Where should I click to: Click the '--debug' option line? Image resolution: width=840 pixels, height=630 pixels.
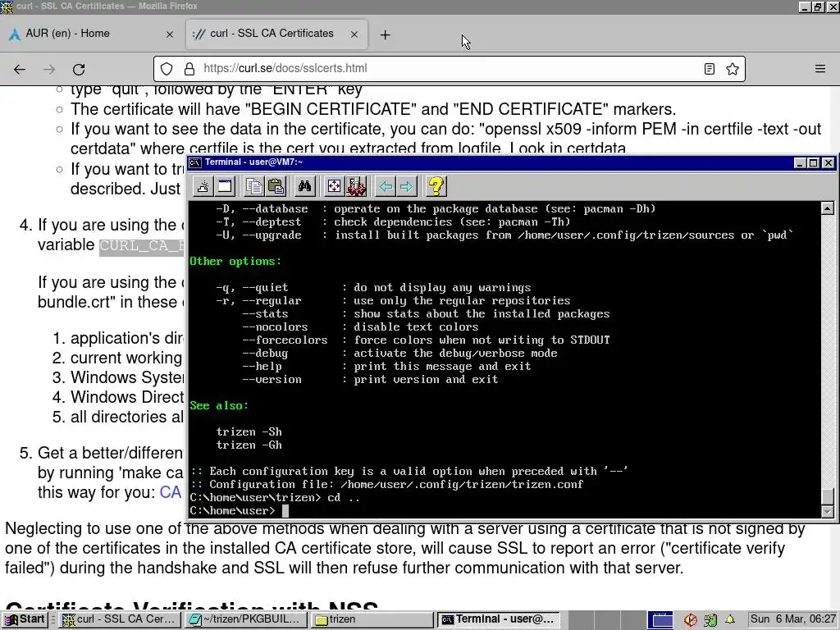tap(399, 353)
